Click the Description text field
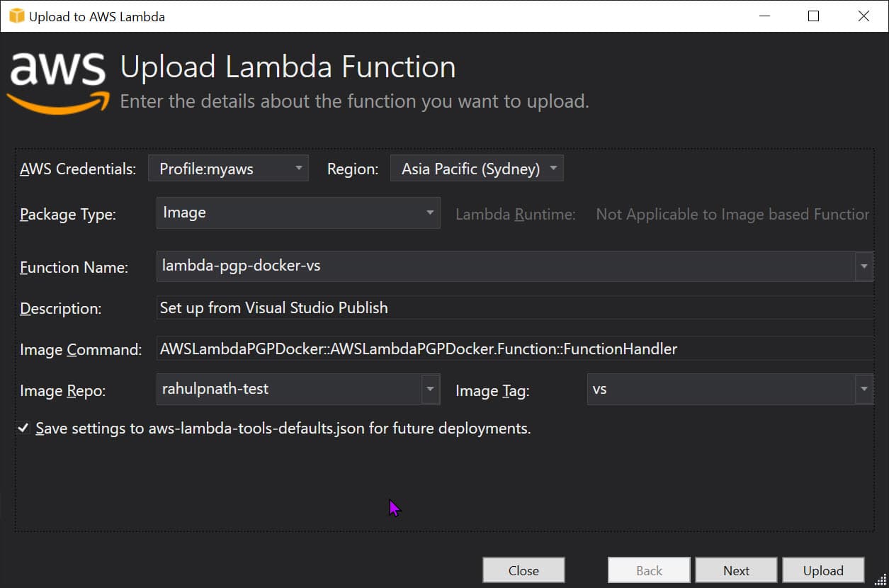889x588 pixels. pyautogui.click(x=515, y=308)
